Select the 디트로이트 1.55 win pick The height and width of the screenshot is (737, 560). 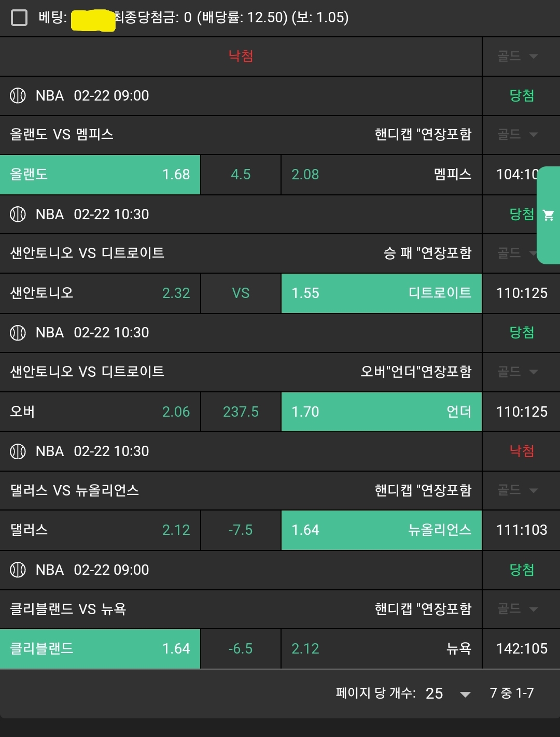[x=381, y=293]
